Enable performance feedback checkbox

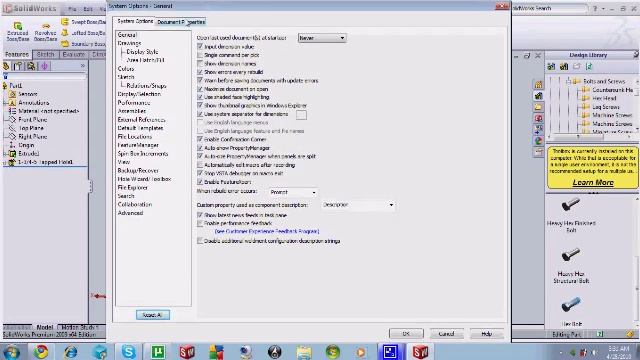pyautogui.click(x=200, y=223)
